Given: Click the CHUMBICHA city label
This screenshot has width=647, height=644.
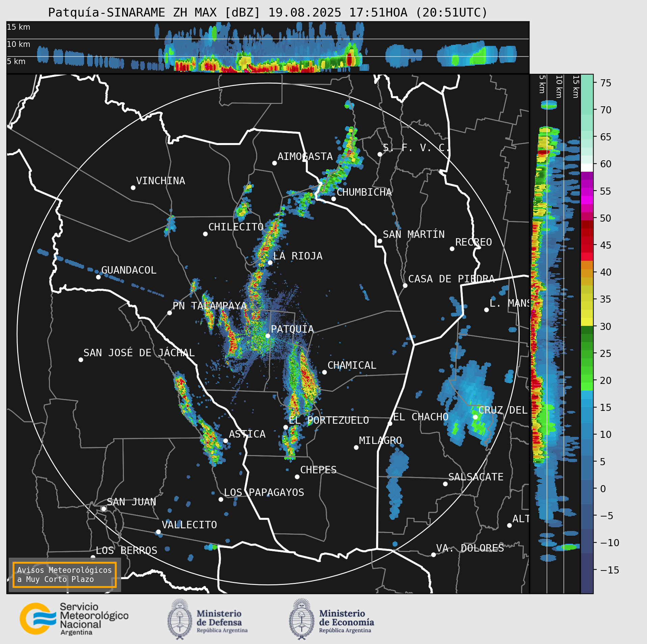Looking at the screenshot, I should click(364, 192).
